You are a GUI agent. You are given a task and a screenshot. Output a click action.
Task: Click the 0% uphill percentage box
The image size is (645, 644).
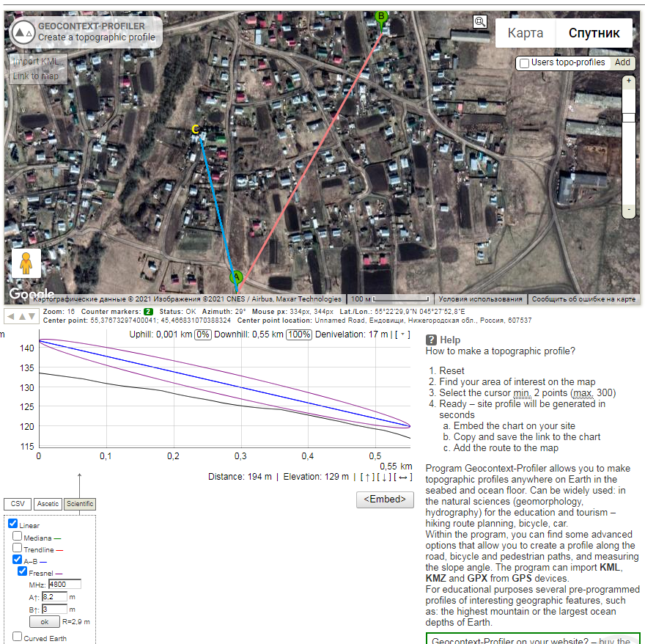click(x=203, y=334)
